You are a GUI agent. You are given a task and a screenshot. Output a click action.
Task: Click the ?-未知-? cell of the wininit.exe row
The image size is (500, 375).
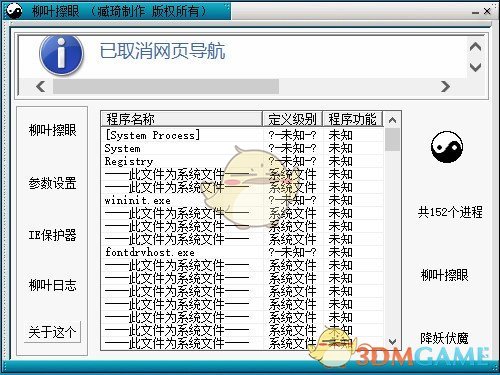292,200
